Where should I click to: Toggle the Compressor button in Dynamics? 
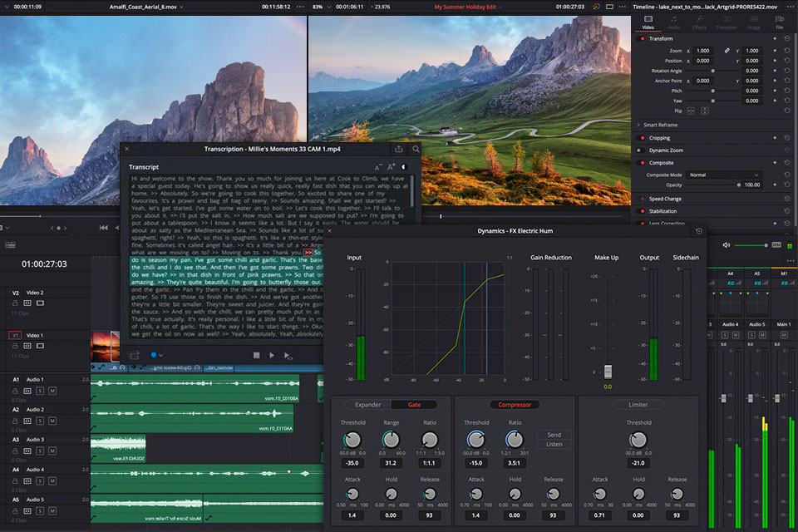click(515, 405)
